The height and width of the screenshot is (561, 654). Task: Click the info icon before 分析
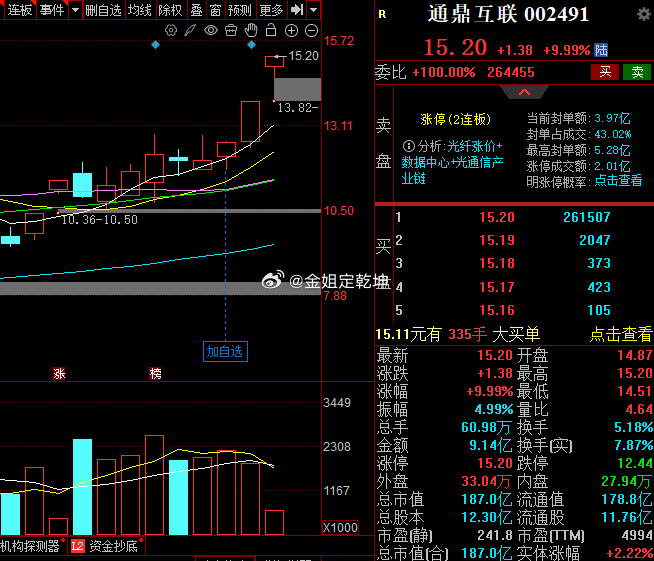[408, 146]
